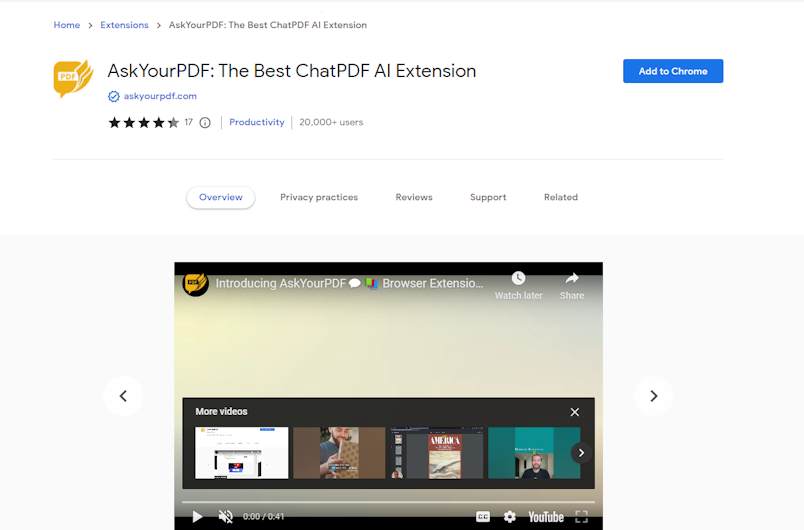Open the teal background man thumbnail
This screenshot has width=804, height=530.
(x=534, y=453)
